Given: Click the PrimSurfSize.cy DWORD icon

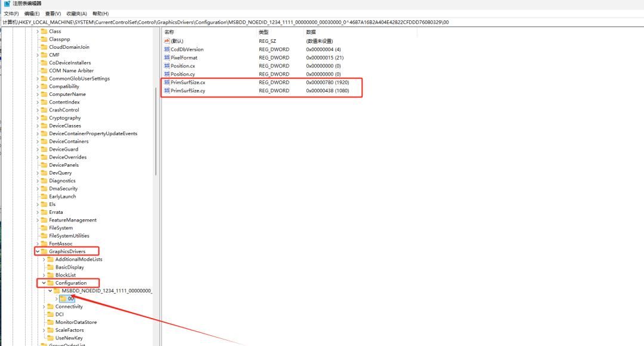Looking at the screenshot, I should tap(167, 90).
